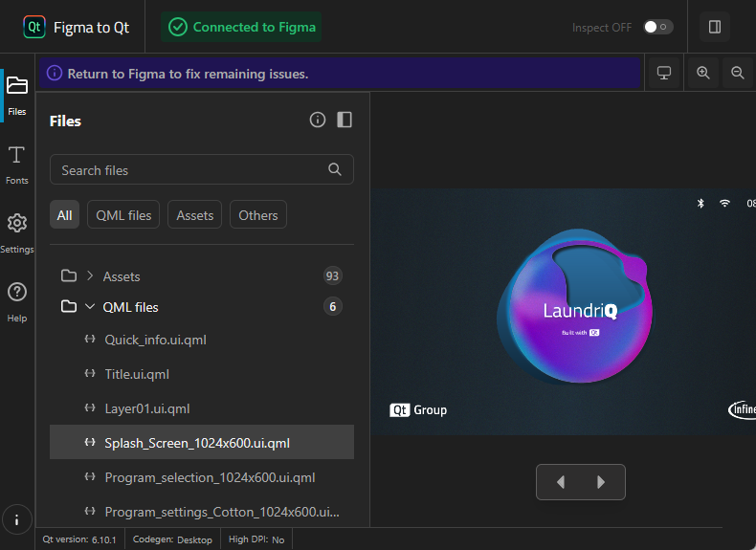
Task: Click the Qt version 6.10.1 status entry
Action: (79, 539)
